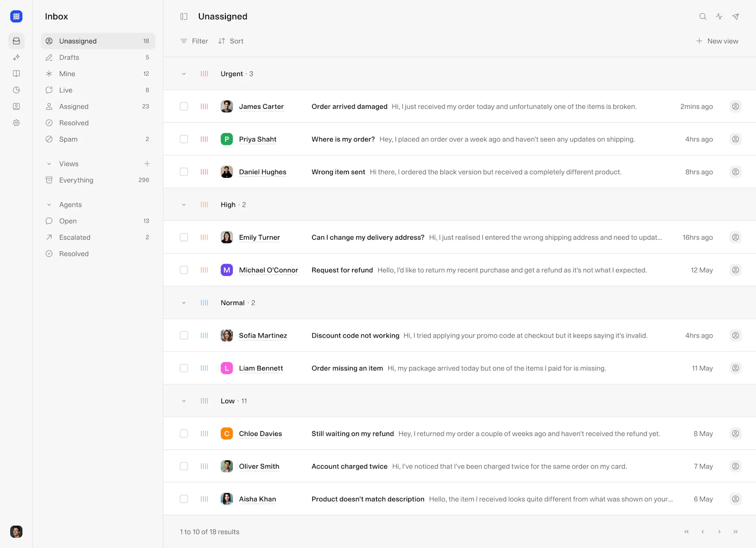Screen dimensions: 756x548
Task: Click the user profile avatar at bottom
Action: pyautogui.click(x=17, y=531)
